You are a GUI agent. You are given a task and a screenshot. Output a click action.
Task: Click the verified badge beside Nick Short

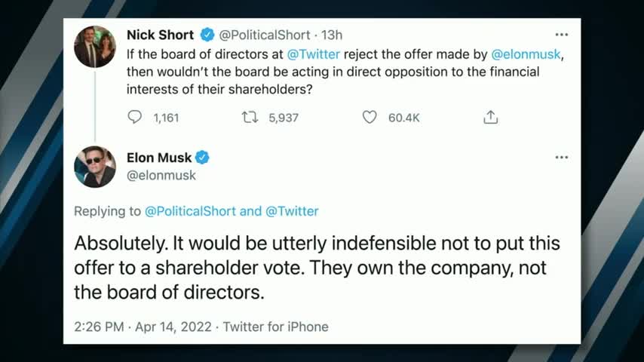tap(207, 35)
